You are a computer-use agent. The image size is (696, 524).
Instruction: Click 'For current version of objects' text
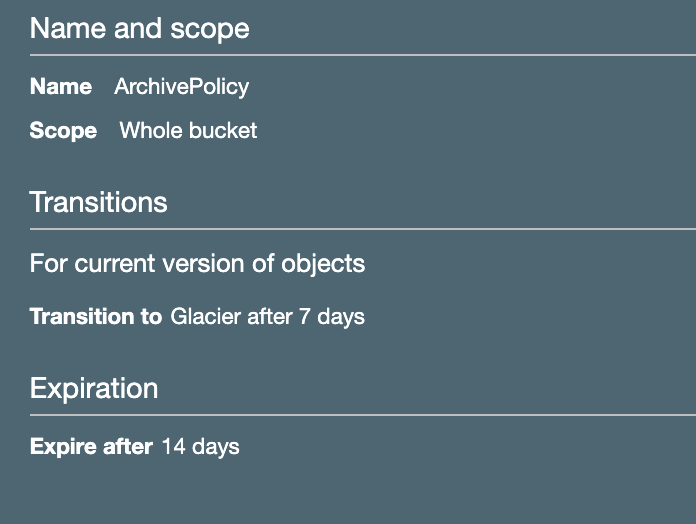click(x=197, y=264)
